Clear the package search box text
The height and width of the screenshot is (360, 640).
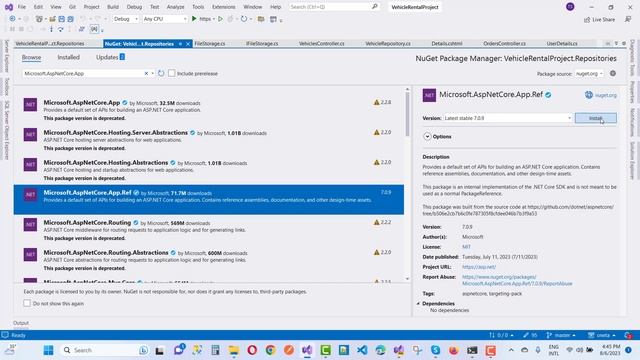pyautogui.click(x=146, y=73)
